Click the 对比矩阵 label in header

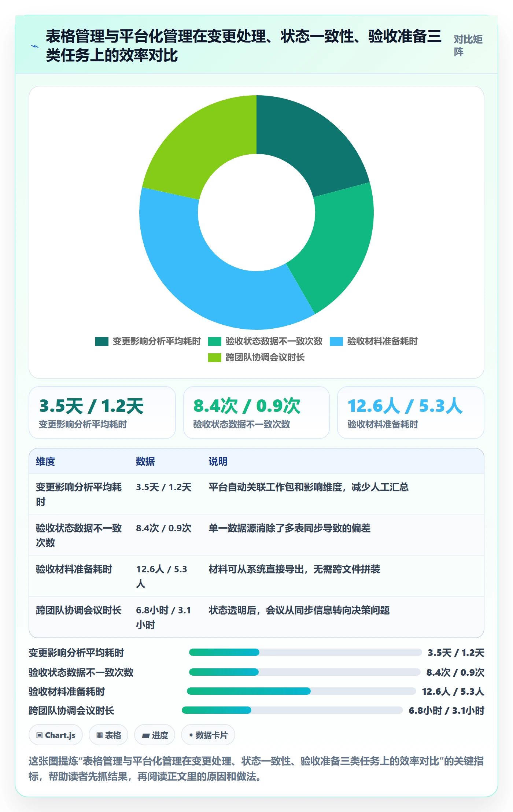click(468, 45)
